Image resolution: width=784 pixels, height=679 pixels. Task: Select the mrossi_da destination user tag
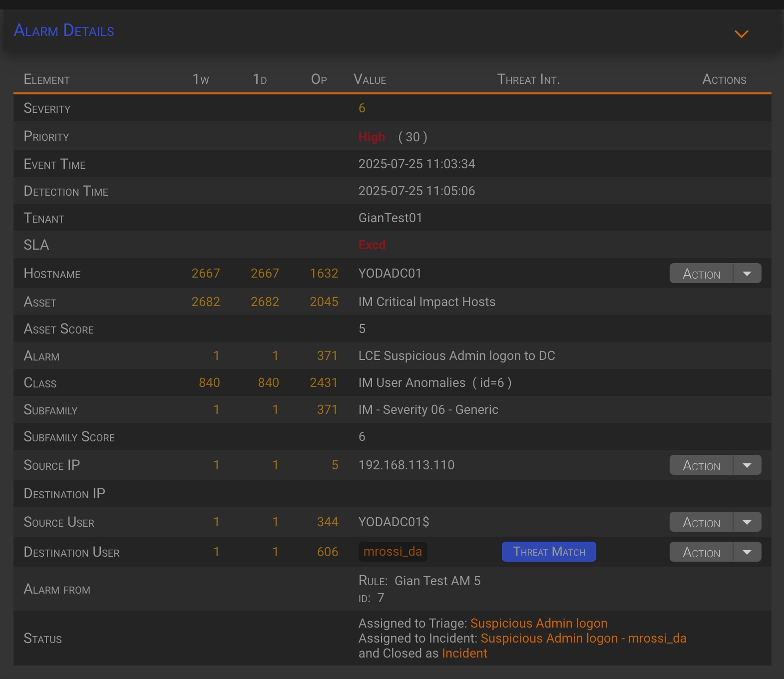392,552
